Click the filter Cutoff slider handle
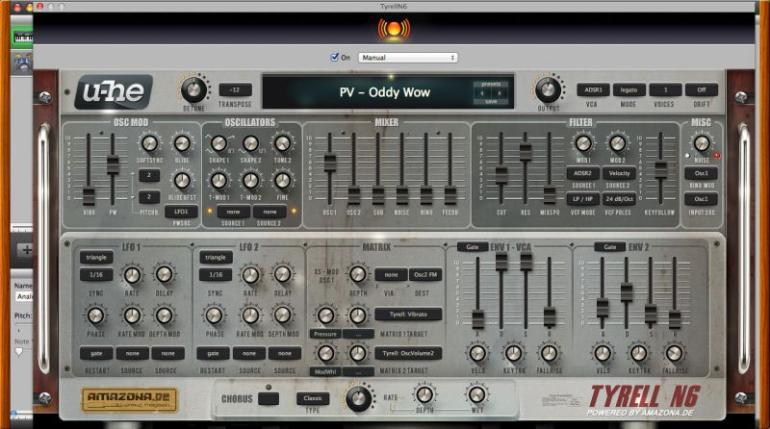770x429 pixels. [x=501, y=175]
